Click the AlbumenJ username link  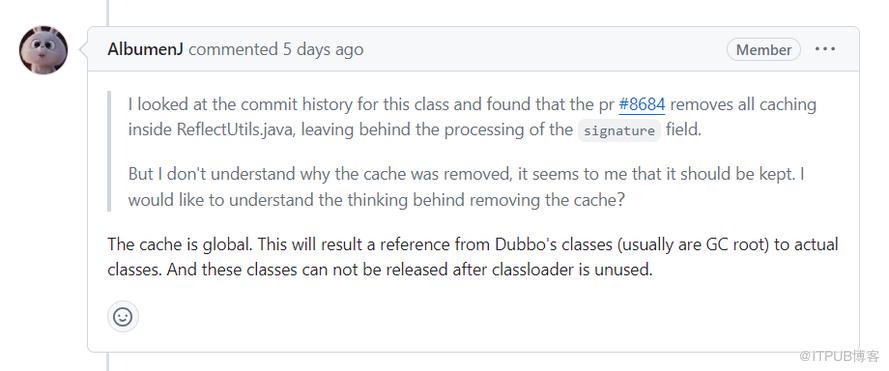point(145,49)
